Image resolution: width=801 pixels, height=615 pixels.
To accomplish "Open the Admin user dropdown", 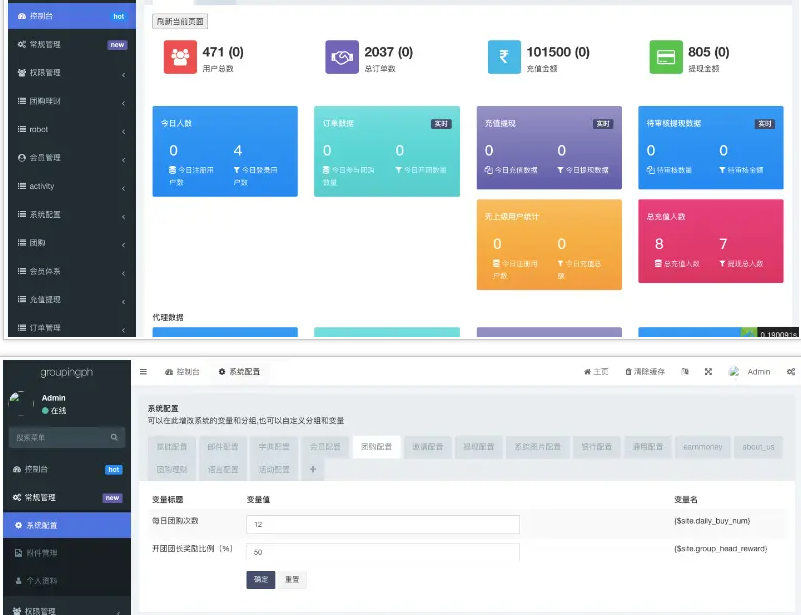I will coord(750,371).
